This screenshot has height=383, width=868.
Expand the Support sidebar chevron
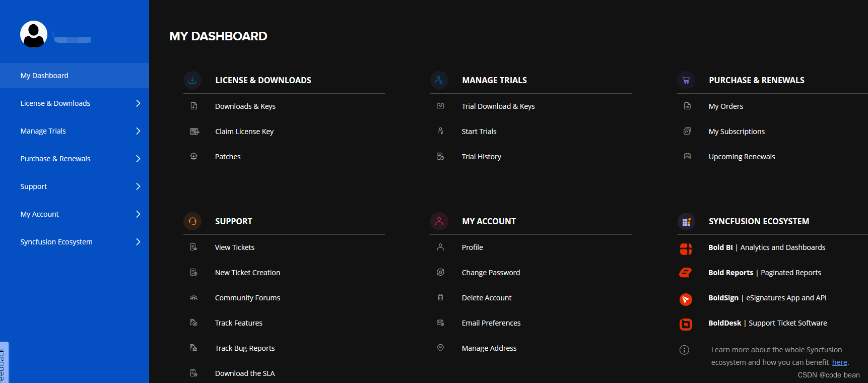point(138,186)
